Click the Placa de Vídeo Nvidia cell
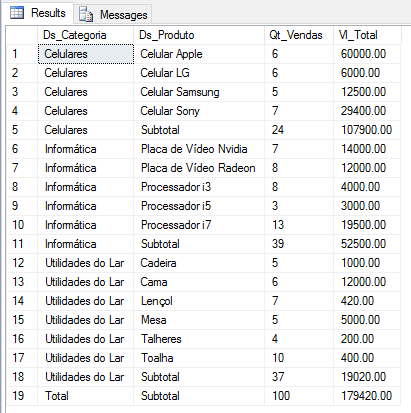Screen dimensions: 411x413 [199, 149]
